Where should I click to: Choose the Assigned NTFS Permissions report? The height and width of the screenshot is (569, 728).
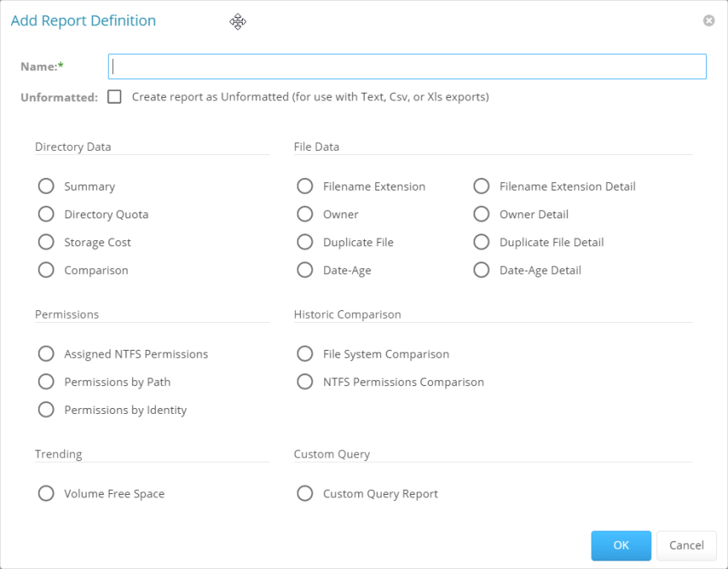pos(46,353)
